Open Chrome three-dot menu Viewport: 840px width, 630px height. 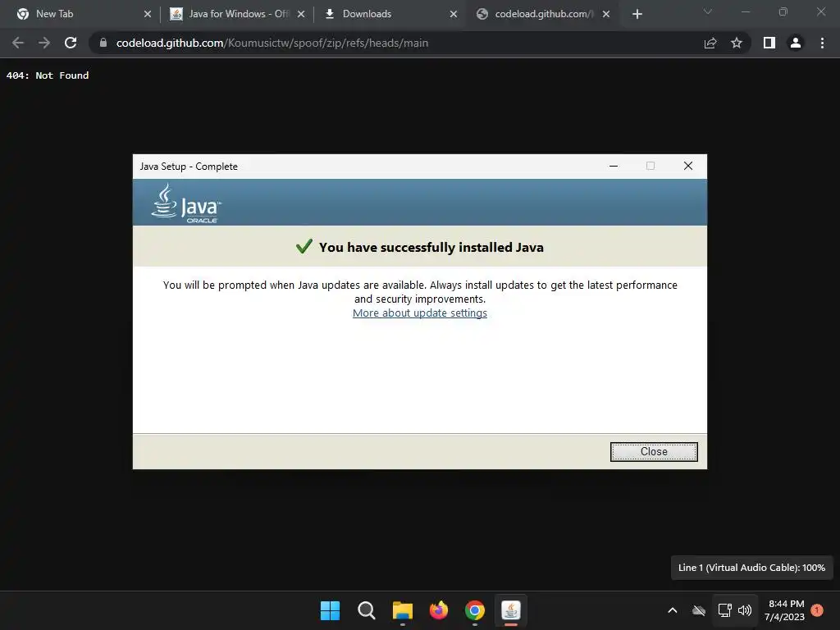(822, 43)
